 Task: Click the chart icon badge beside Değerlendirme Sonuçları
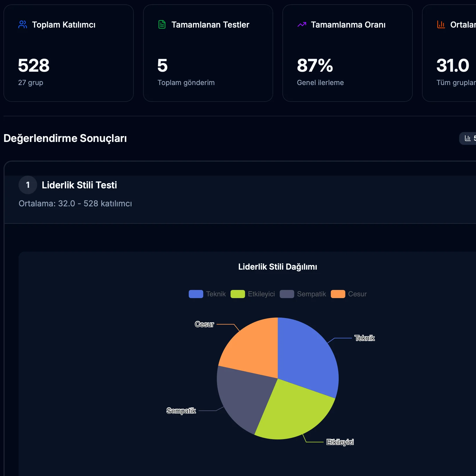(x=468, y=138)
